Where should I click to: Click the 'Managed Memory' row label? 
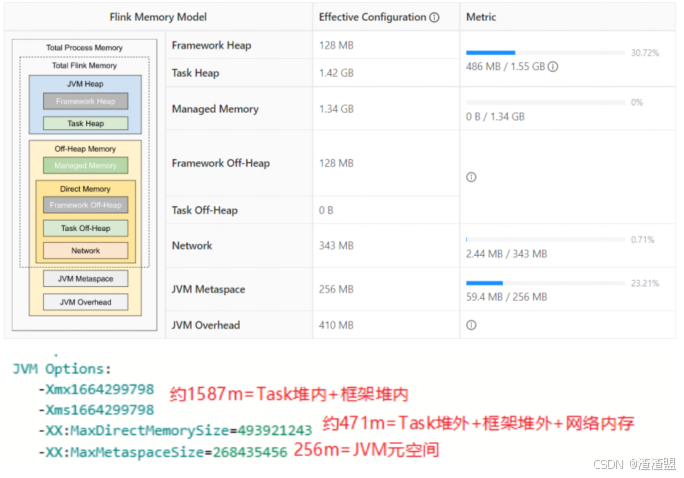point(215,109)
